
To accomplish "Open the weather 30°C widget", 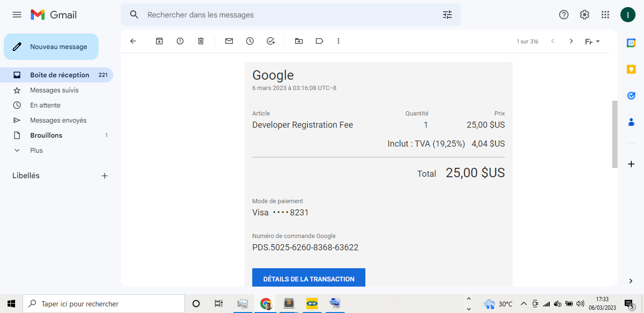I will pyautogui.click(x=498, y=304).
